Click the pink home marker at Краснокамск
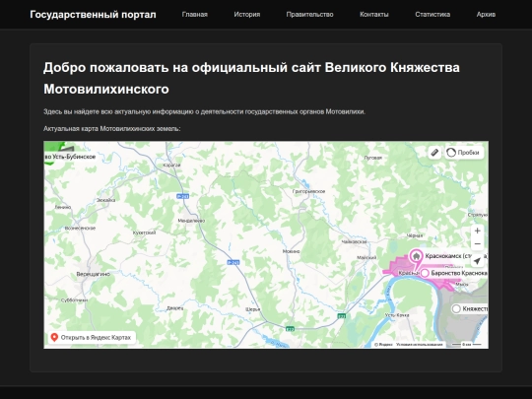Viewport: 532px width, 399px height. (x=416, y=256)
